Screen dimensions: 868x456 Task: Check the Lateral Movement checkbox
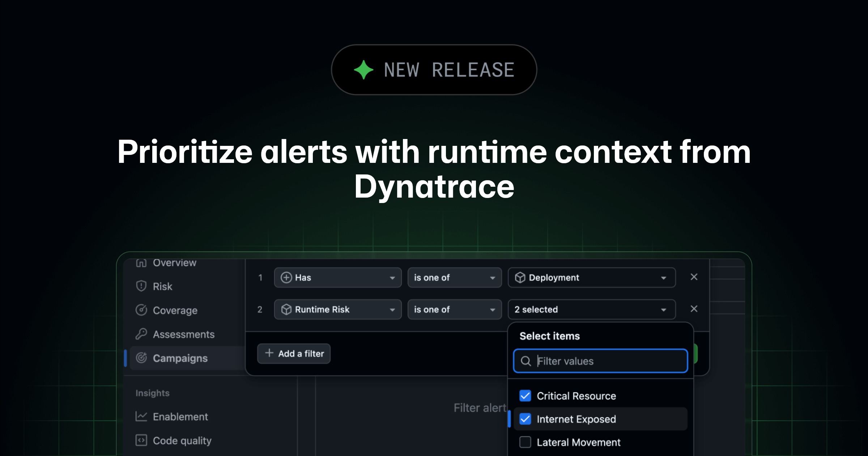(525, 442)
